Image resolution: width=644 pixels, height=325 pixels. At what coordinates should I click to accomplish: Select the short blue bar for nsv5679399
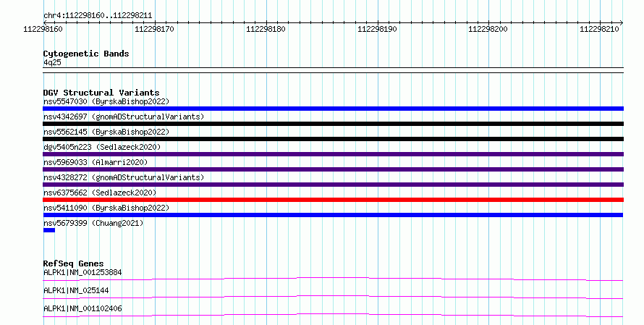click(49, 230)
